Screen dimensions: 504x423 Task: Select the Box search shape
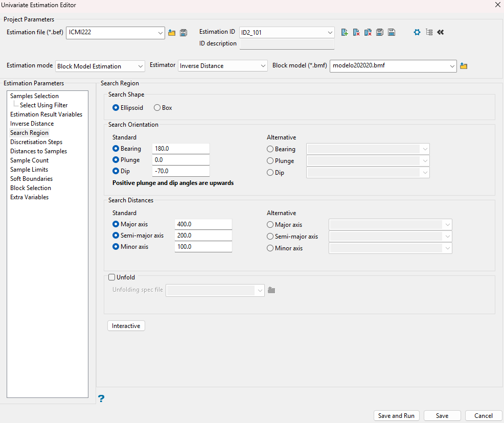pos(157,108)
